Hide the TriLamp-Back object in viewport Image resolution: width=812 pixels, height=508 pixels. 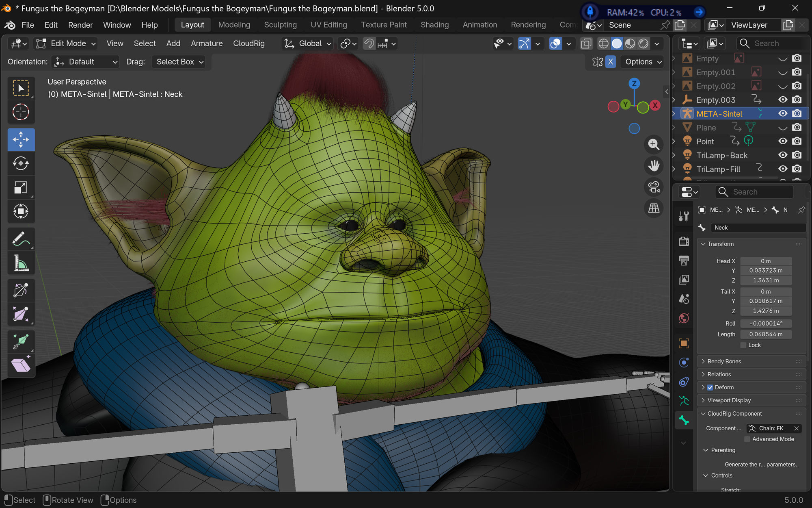pyautogui.click(x=783, y=155)
